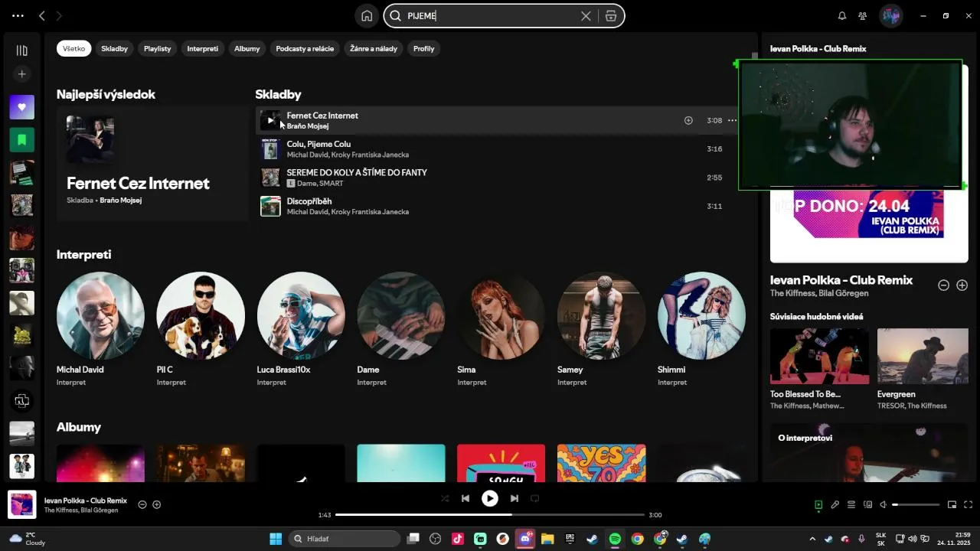
Task: Open Windows Start menu
Action: point(276,539)
